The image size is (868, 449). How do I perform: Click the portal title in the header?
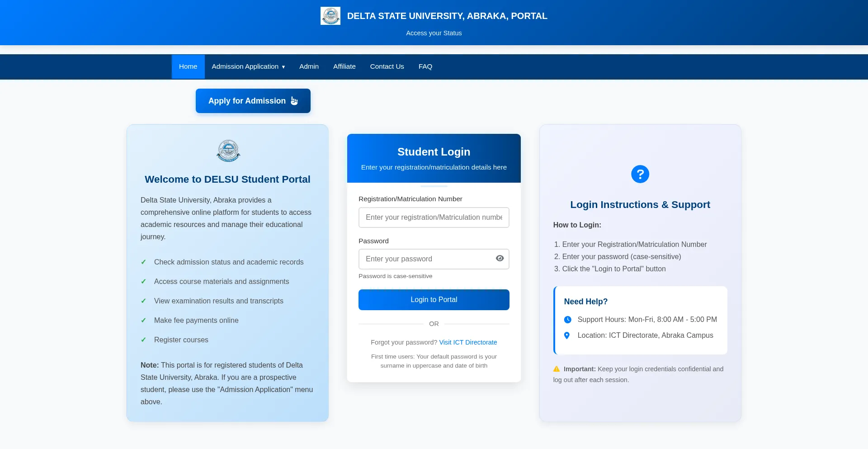(x=447, y=16)
